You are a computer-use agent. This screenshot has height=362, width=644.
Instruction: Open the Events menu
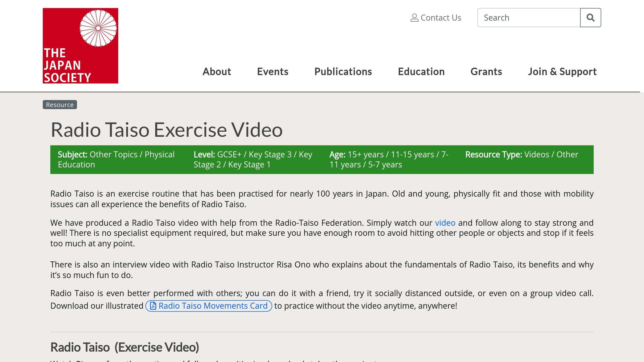click(273, 72)
